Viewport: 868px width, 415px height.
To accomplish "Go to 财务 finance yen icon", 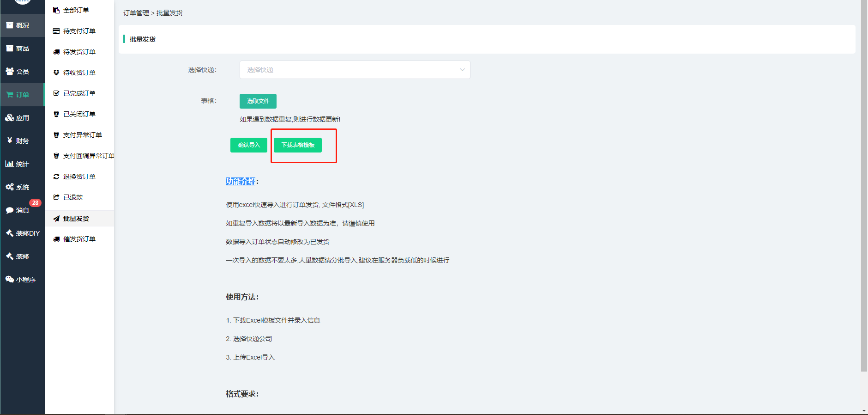I will click(10, 140).
